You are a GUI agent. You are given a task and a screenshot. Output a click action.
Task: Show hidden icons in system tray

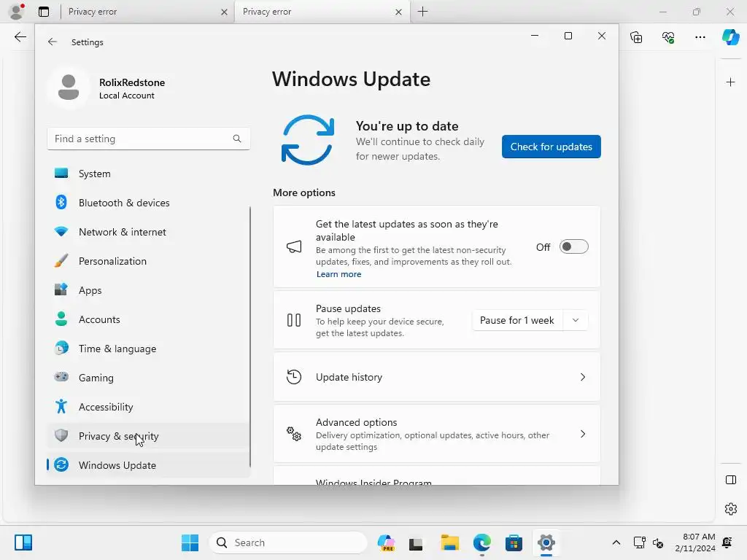616,542
